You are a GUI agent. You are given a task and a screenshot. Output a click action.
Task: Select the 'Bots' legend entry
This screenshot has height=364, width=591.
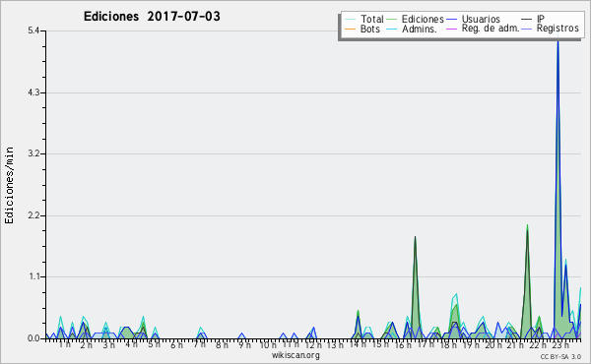(x=369, y=29)
